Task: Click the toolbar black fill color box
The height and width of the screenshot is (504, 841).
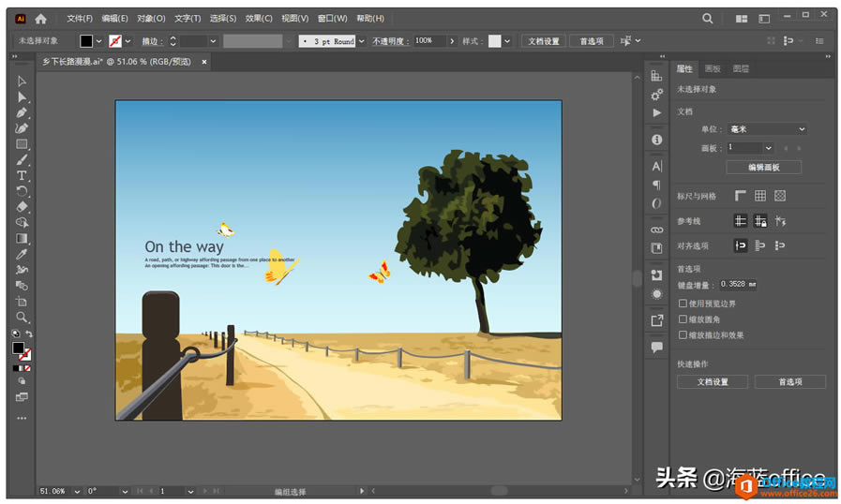Action: coord(18,348)
